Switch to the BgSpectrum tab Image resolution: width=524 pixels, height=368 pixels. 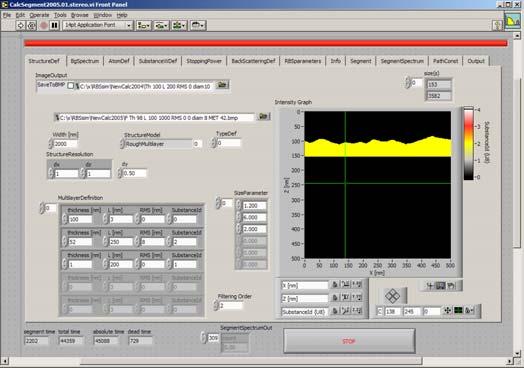coord(85,61)
